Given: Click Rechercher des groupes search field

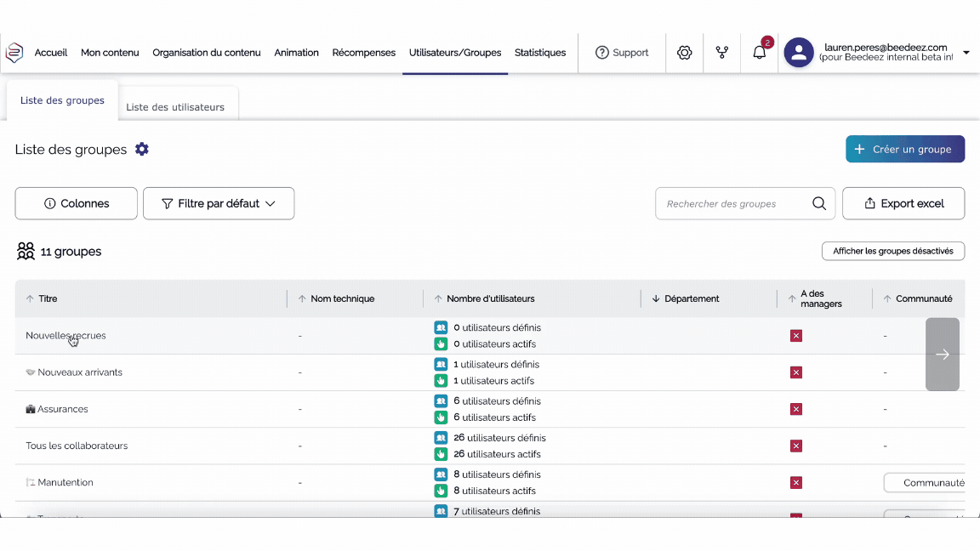Looking at the screenshot, I should [x=732, y=204].
